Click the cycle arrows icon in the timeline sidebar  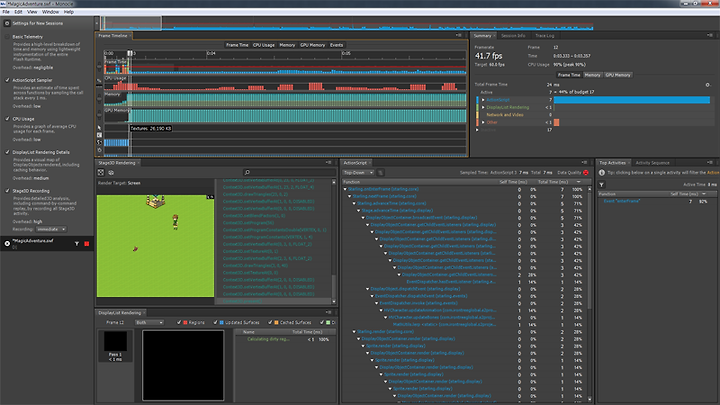[99, 142]
